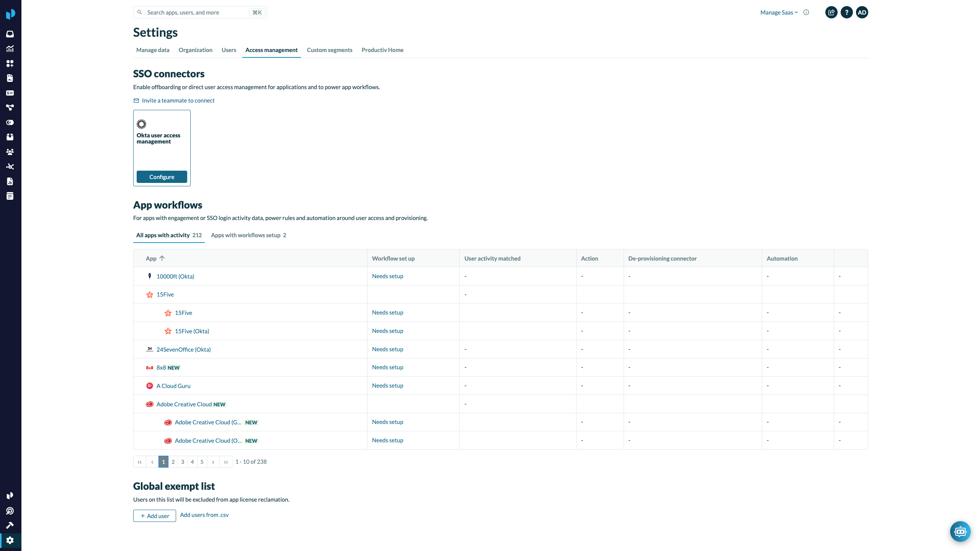Open the workflows hub icon in sidebar
This screenshot has height=551, width=980.
click(x=10, y=166)
